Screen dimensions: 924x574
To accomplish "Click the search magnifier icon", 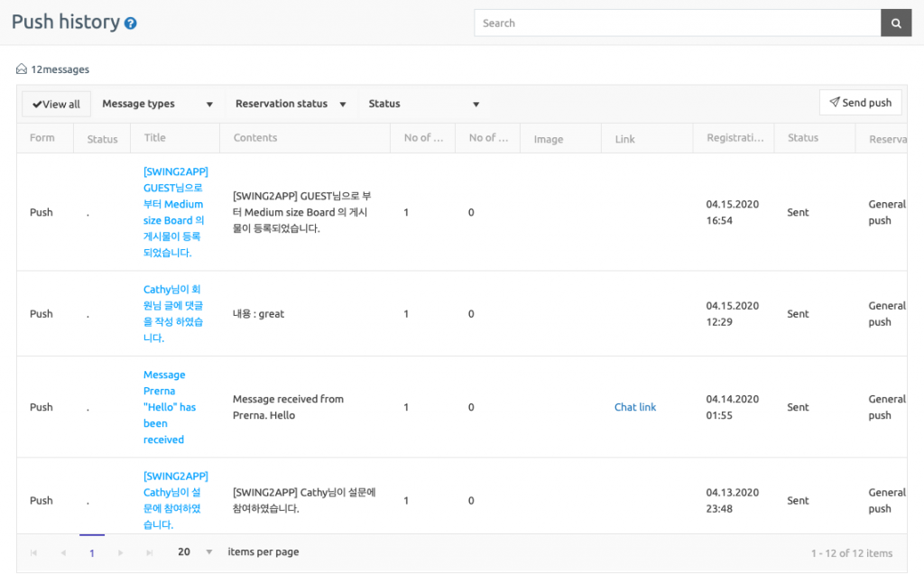I will click(895, 22).
